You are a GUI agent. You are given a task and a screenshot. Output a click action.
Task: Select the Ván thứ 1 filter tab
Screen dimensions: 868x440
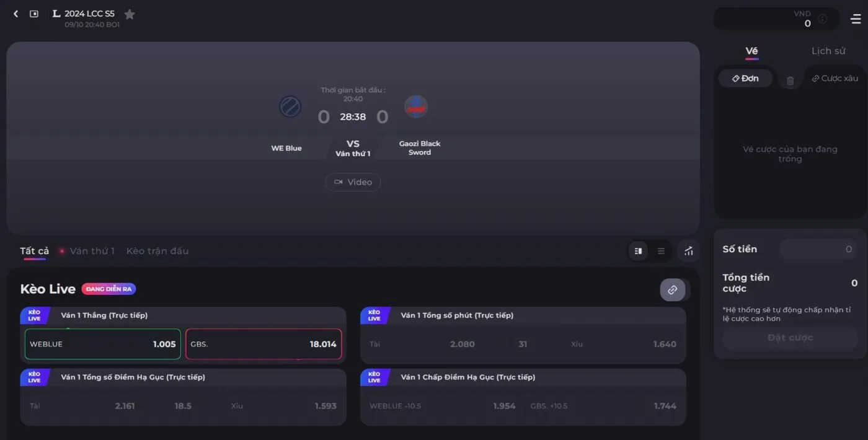pyautogui.click(x=92, y=251)
